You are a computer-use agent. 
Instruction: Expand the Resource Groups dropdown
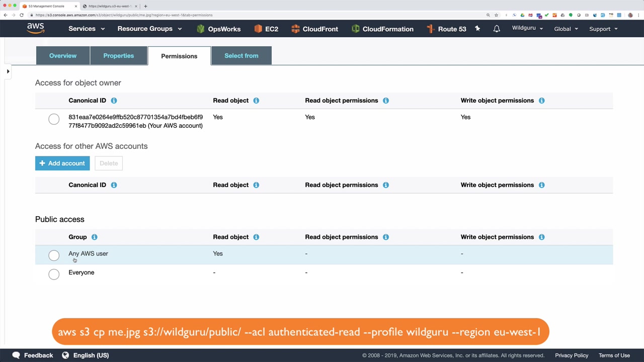click(x=149, y=29)
